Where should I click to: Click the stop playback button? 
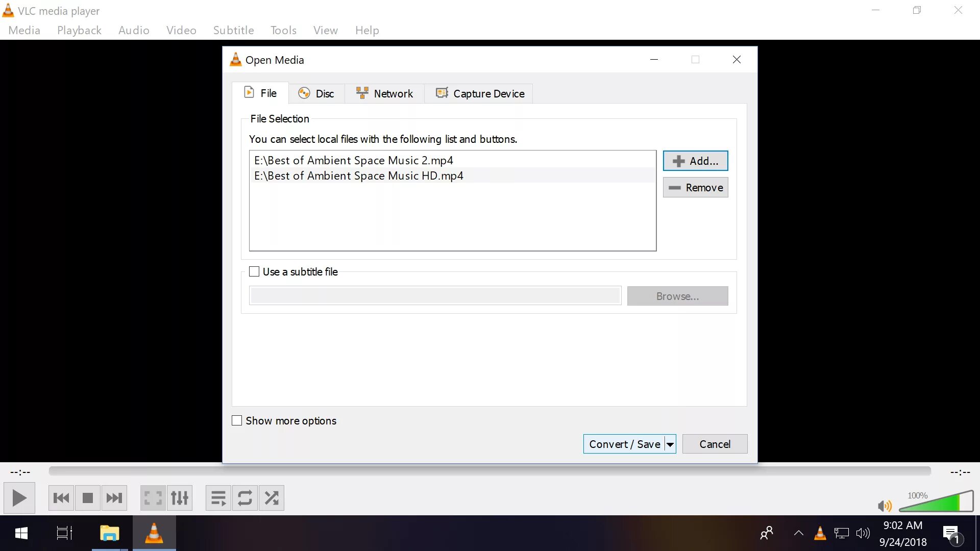(88, 498)
